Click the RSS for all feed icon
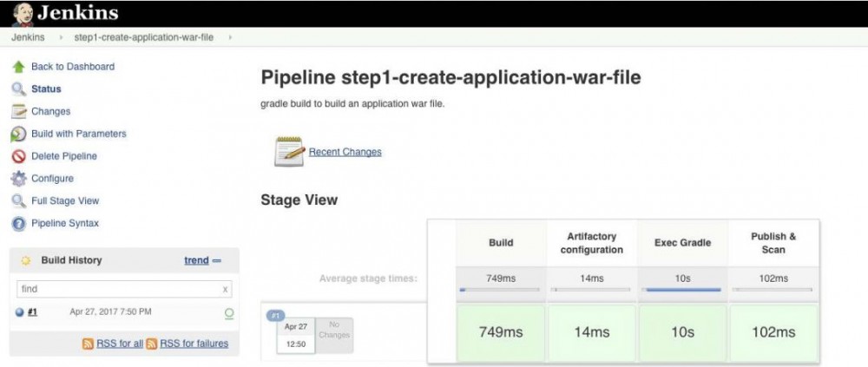868x367 pixels. coord(88,344)
